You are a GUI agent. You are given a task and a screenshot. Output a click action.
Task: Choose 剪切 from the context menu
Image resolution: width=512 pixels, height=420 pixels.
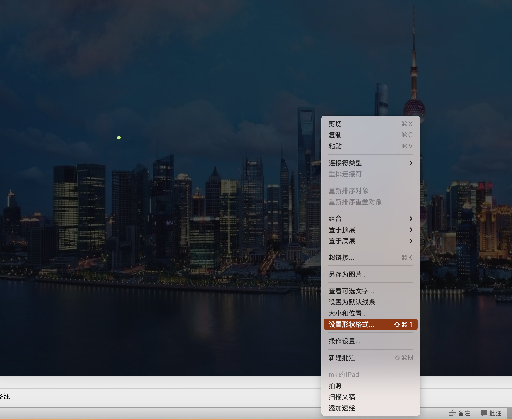[x=335, y=124]
